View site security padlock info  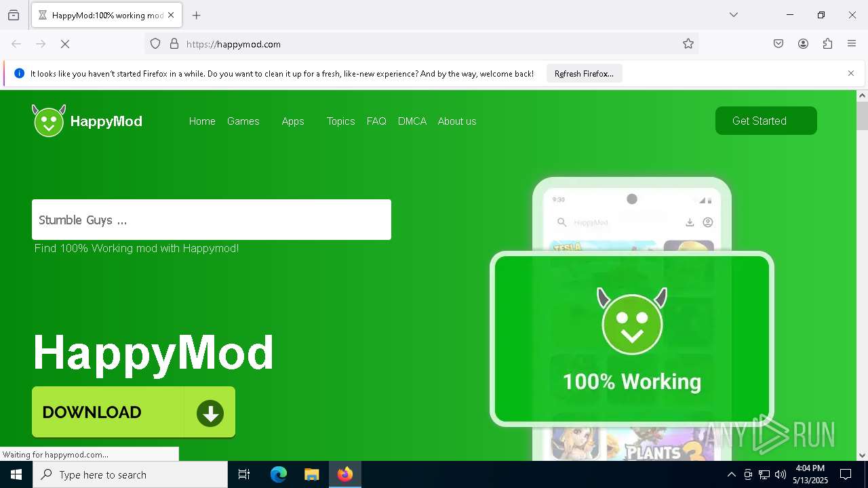(174, 44)
